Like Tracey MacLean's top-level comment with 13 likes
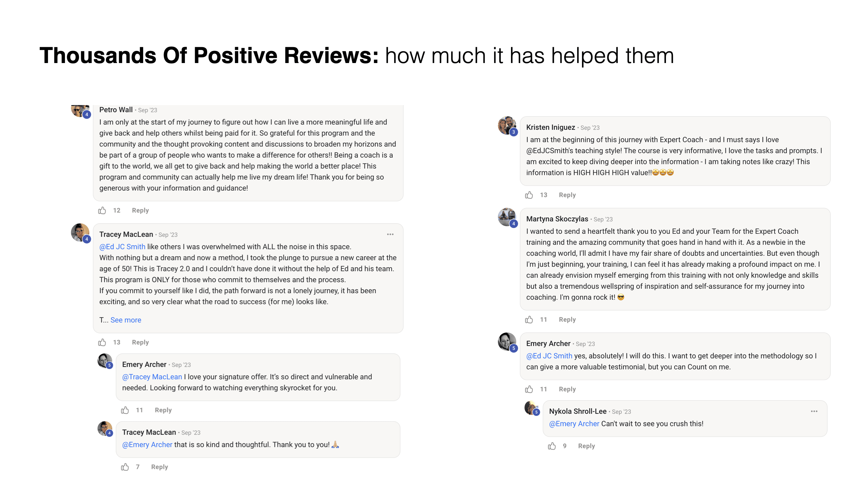The height and width of the screenshot is (489, 868). pos(102,342)
